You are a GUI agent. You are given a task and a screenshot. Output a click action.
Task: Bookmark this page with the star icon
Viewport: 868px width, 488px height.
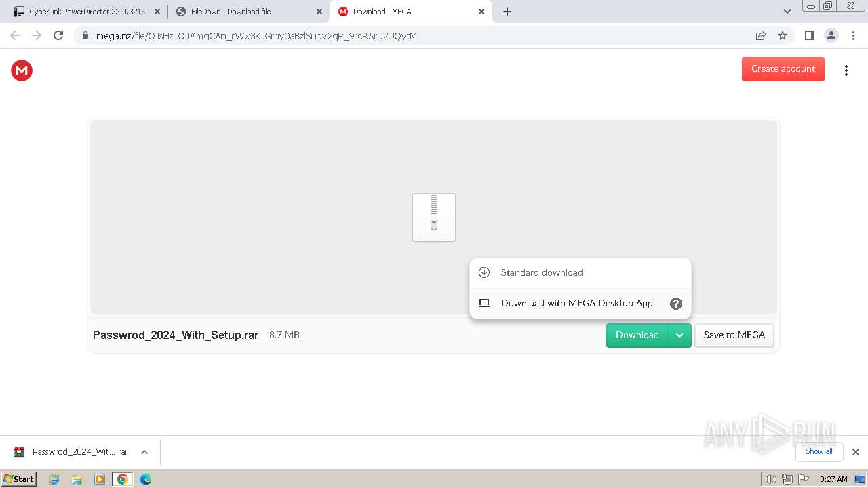(x=783, y=35)
